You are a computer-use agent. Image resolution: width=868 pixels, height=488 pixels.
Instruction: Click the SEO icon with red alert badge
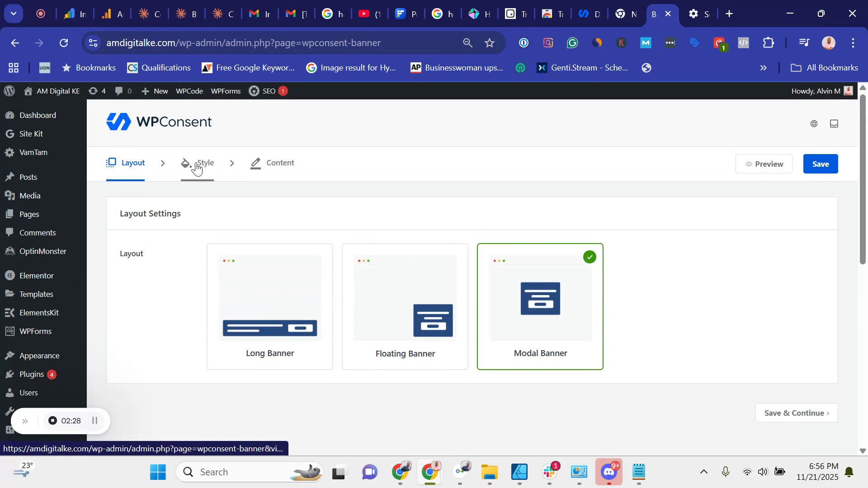268,91
